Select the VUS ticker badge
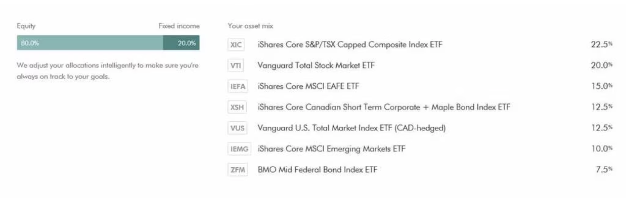The width and height of the screenshot is (644, 199). pyautogui.click(x=237, y=128)
